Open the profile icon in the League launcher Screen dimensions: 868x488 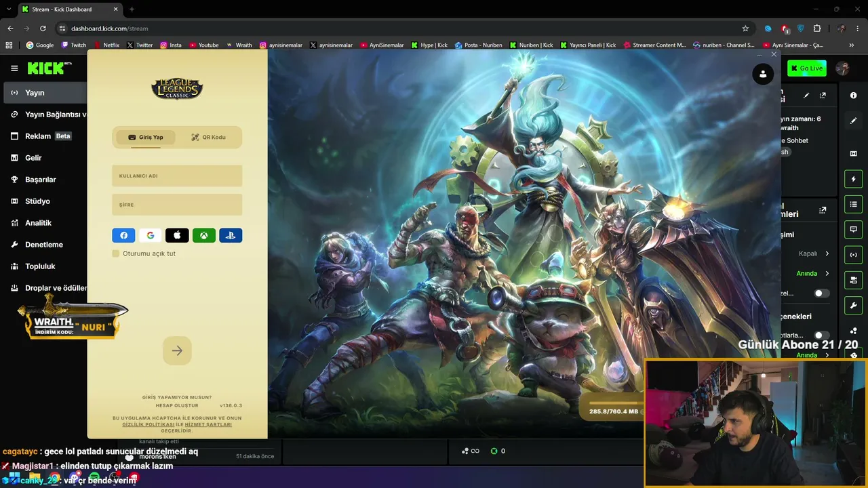click(763, 74)
